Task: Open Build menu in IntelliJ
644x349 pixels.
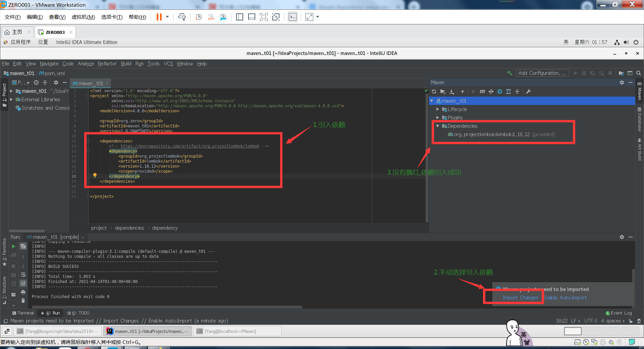Action: click(126, 64)
